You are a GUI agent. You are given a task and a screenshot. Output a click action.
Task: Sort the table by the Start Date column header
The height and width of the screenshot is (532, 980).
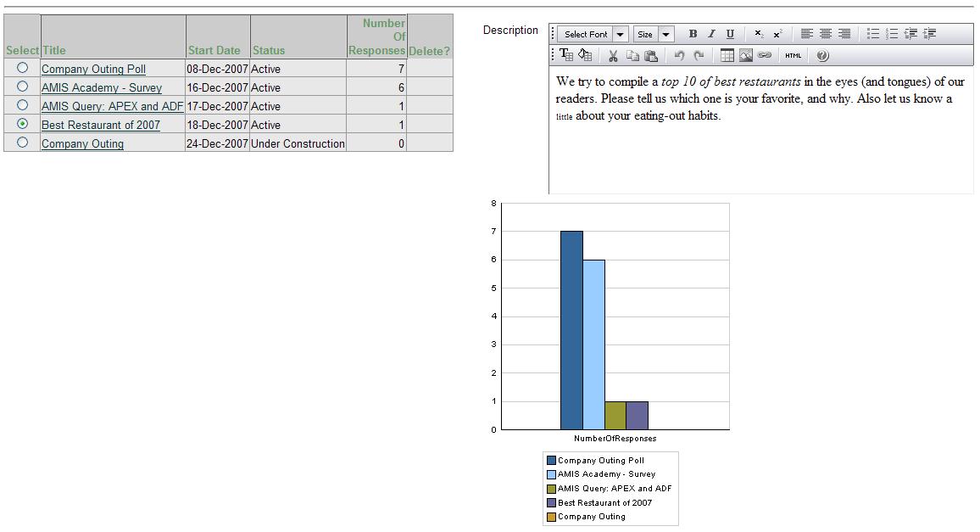[214, 51]
